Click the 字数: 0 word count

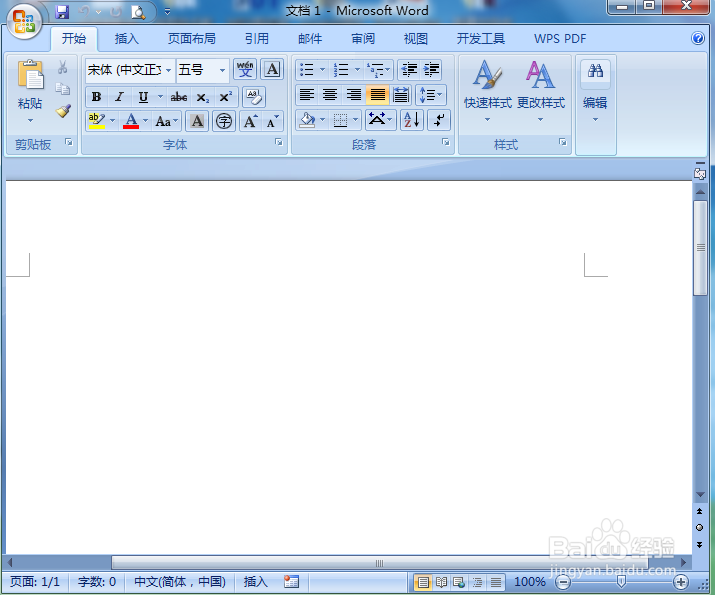click(x=97, y=582)
